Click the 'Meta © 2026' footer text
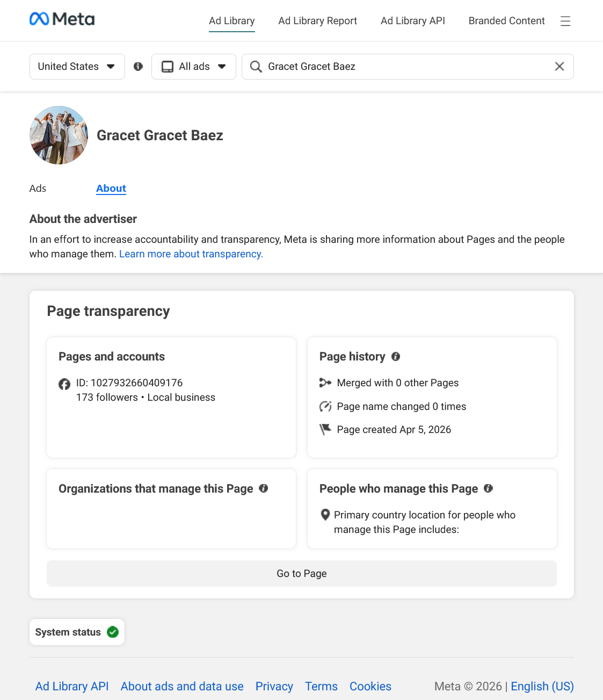603x700 pixels. 468,686
